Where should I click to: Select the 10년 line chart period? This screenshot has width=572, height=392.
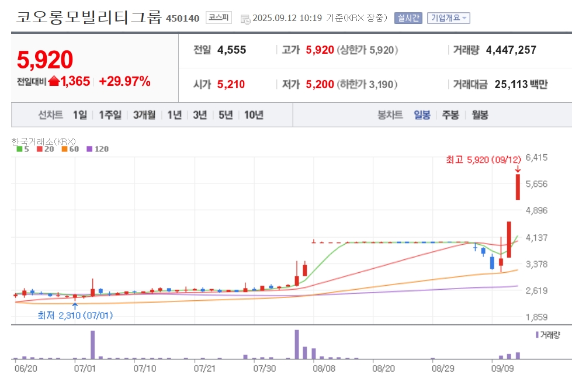coord(254,115)
